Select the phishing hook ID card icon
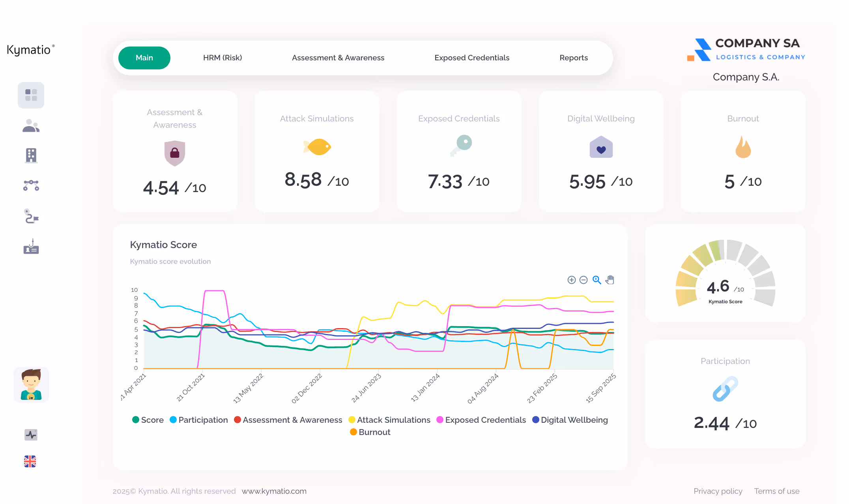The image size is (849, 504). tap(31, 247)
